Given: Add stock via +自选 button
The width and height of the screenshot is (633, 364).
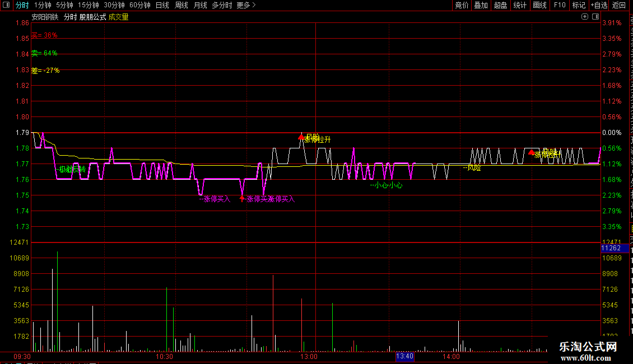Looking at the screenshot, I should point(599,5).
